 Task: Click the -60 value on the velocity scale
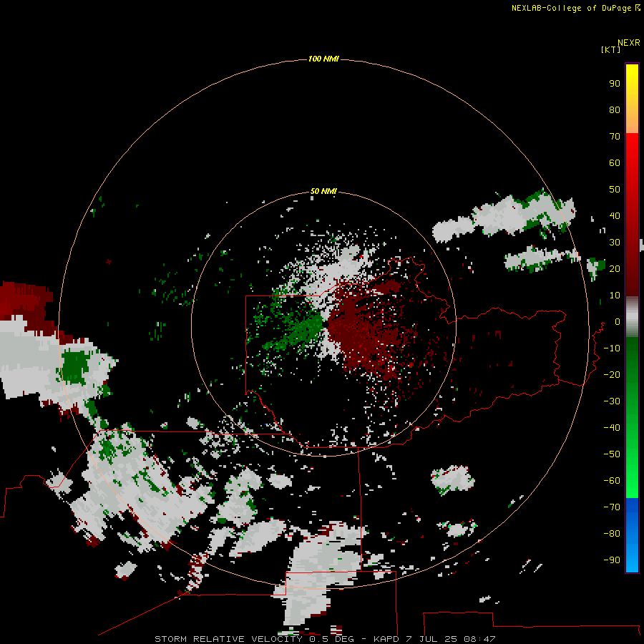pyautogui.click(x=612, y=481)
